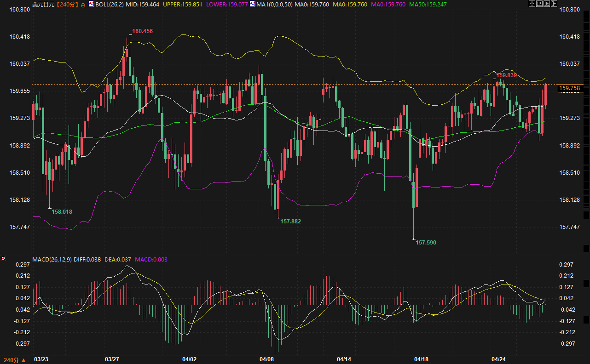Screen dimensions: 590x364
Task: Click the crosshair cursor icon in top-right toolbar
Action: [532, 4]
